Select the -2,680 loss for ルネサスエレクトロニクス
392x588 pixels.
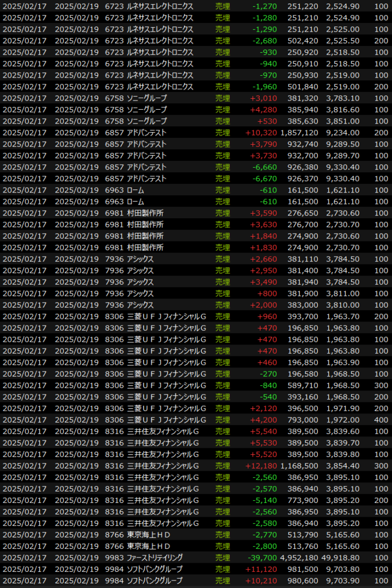[x=264, y=41]
